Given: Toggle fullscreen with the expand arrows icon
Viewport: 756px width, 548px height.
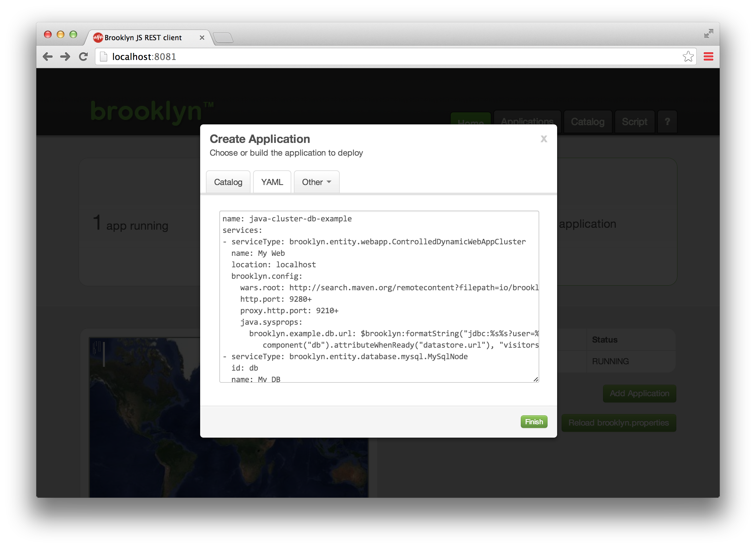Looking at the screenshot, I should 708,34.
